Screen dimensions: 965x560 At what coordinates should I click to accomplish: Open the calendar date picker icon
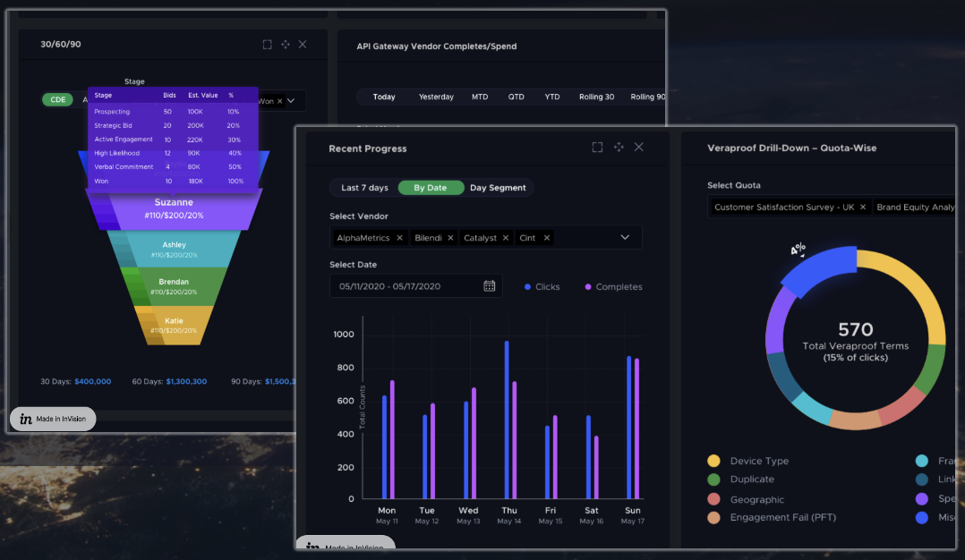[x=490, y=286]
